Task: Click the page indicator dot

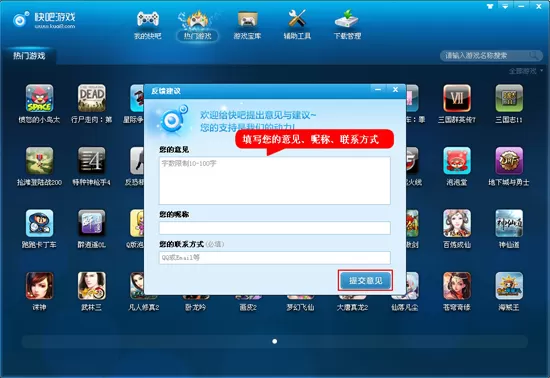Action: tap(275, 341)
